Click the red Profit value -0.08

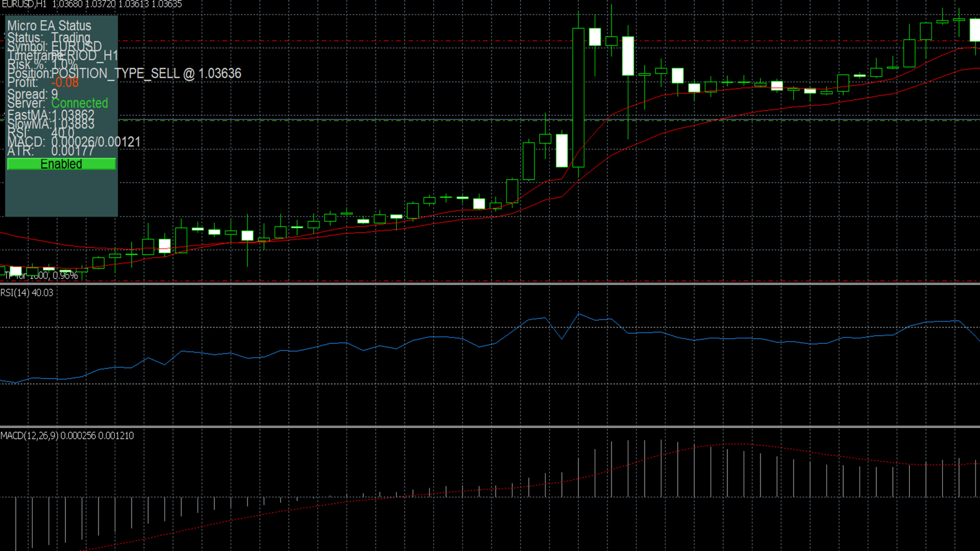tap(65, 83)
